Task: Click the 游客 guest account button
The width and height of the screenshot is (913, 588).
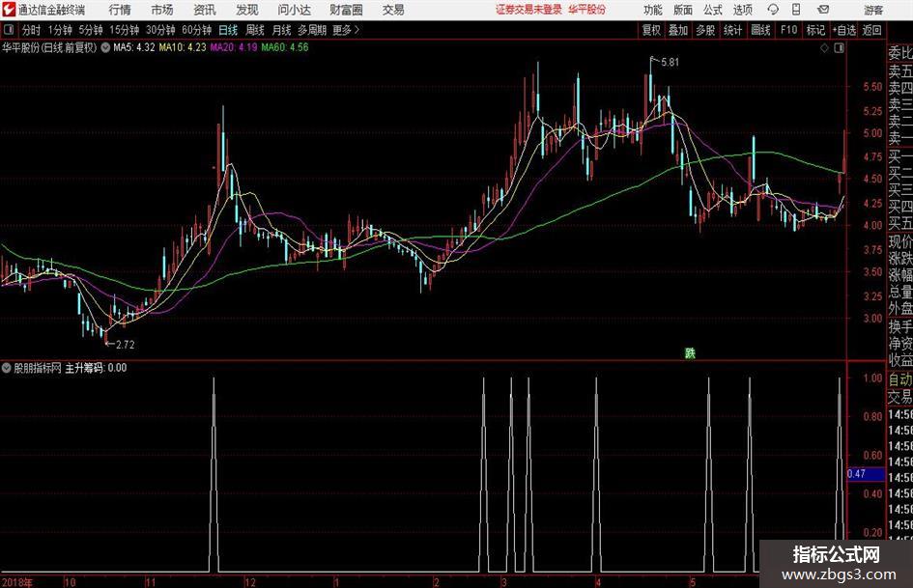Action: 873,10
